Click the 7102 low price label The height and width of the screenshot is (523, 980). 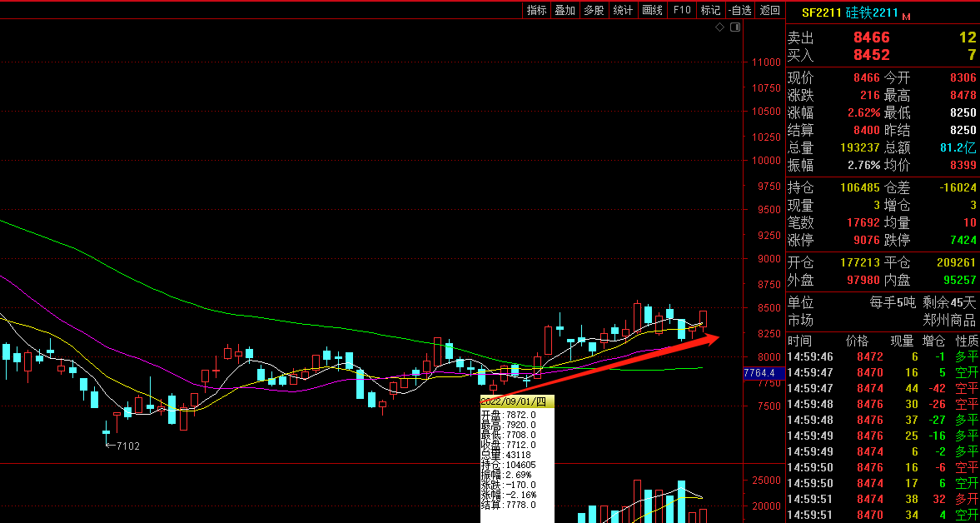127,446
